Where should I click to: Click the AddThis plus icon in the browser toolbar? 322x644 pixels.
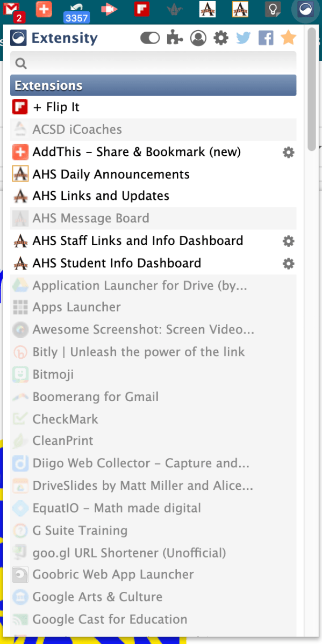pyautogui.click(x=44, y=9)
